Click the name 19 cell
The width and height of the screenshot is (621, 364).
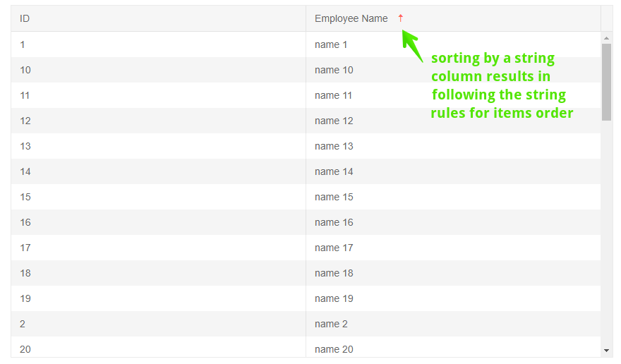[x=334, y=298]
